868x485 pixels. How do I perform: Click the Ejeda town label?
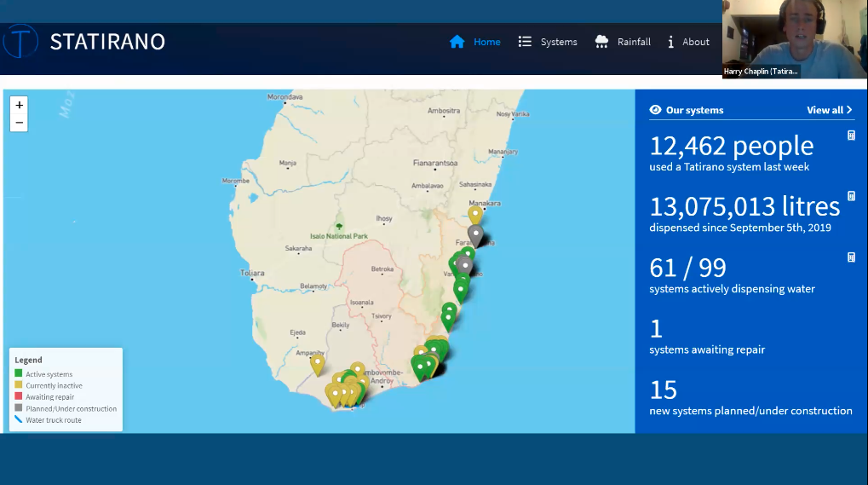(x=298, y=332)
